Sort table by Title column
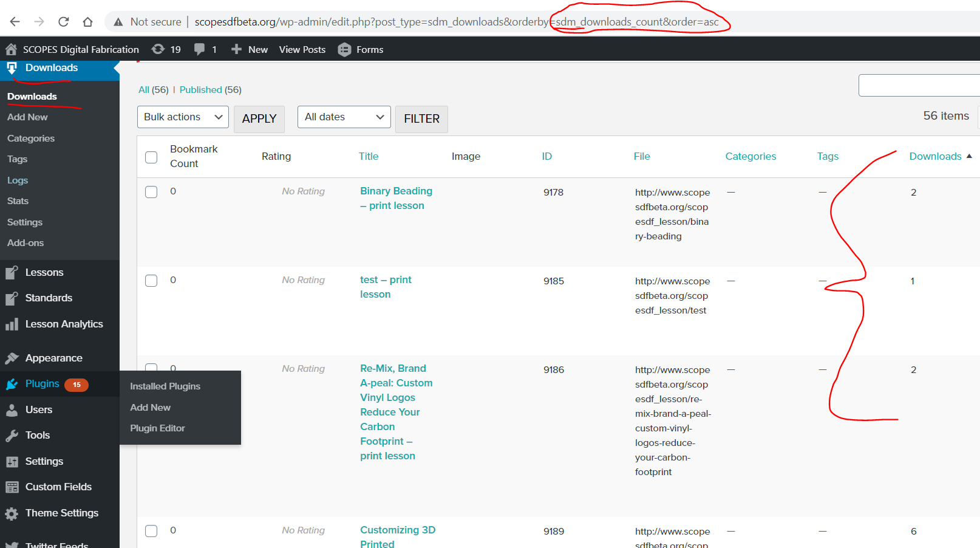This screenshot has width=980, height=548. click(x=369, y=156)
